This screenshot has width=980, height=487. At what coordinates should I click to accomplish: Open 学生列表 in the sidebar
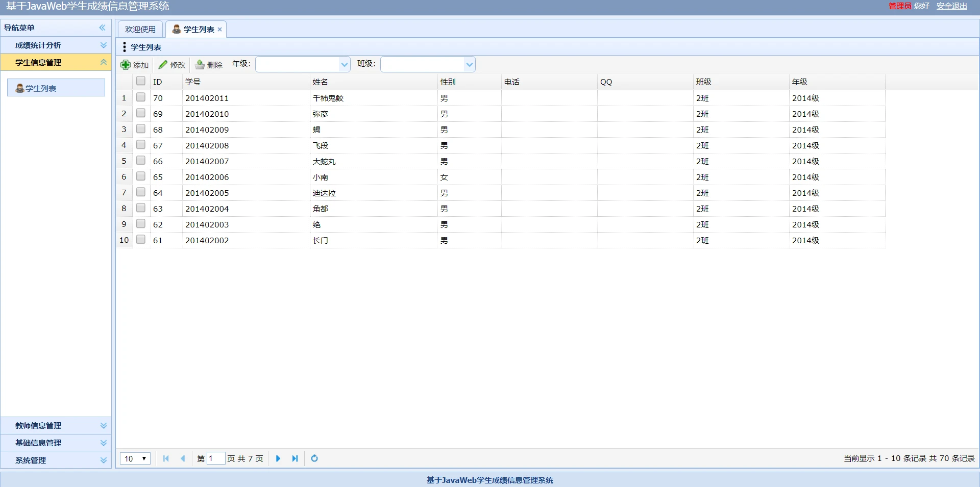56,88
